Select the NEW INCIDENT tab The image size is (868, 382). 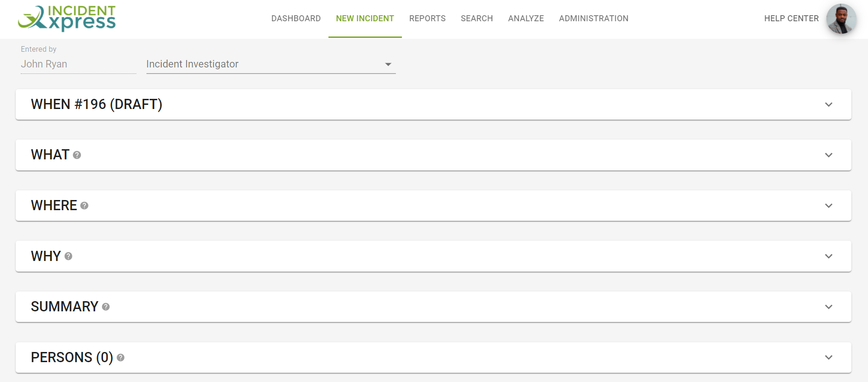click(x=365, y=18)
